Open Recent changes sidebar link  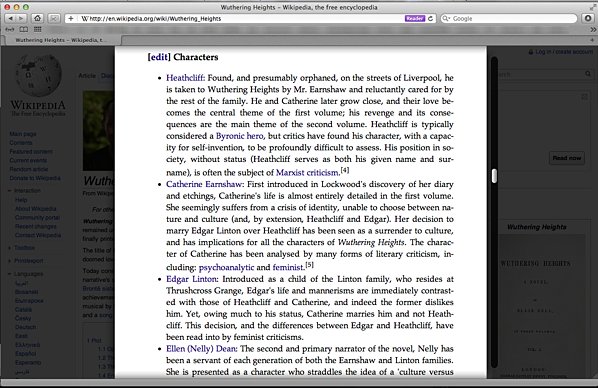point(35,226)
